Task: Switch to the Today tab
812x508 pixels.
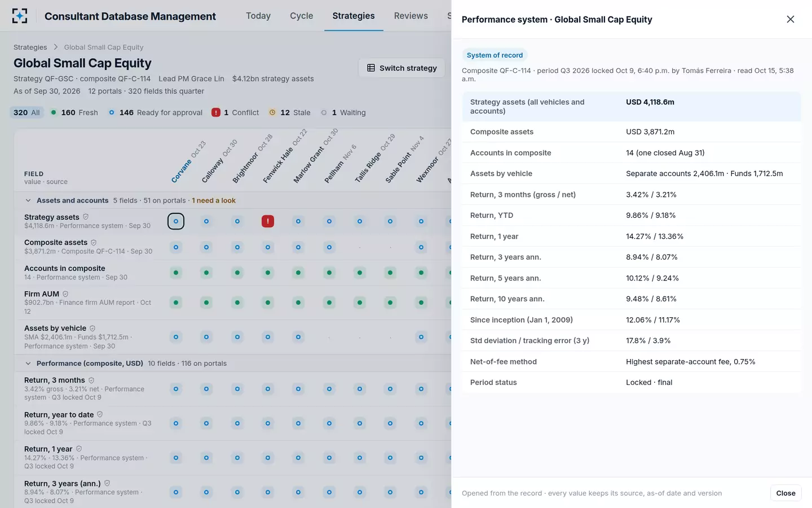Action: point(258,16)
